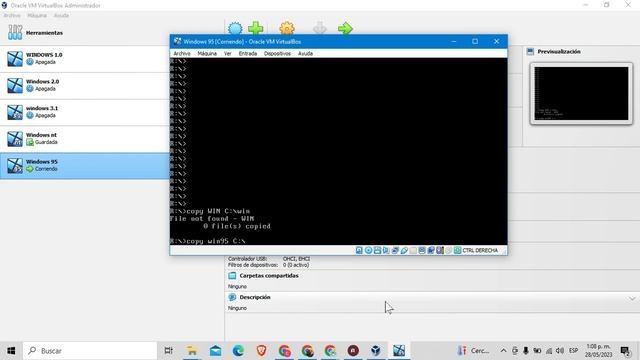Open the Entrada menu in VM window
Image resolution: width=640 pixels, height=360 pixels.
coord(248,53)
